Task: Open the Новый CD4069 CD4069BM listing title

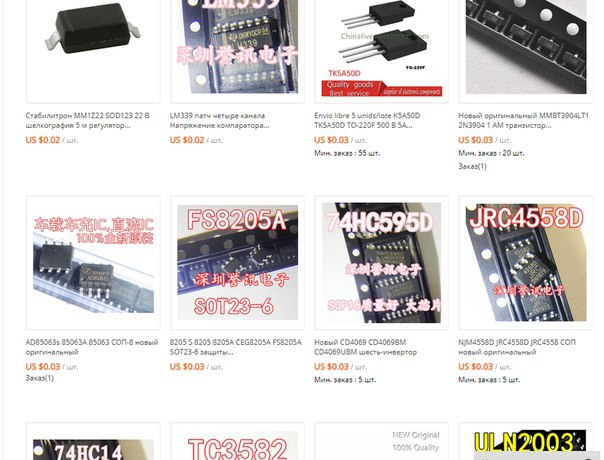Action: coord(366,347)
